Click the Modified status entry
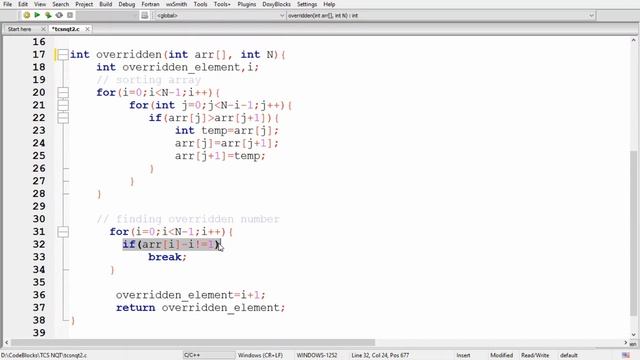The height and width of the screenshot is (360, 640). (501, 355)
